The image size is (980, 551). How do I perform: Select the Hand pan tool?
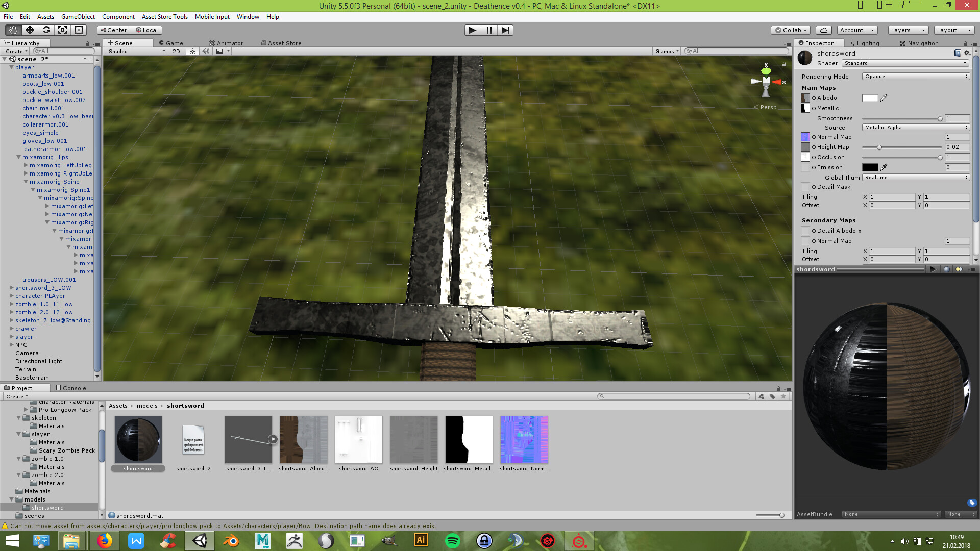coord(13,30)
